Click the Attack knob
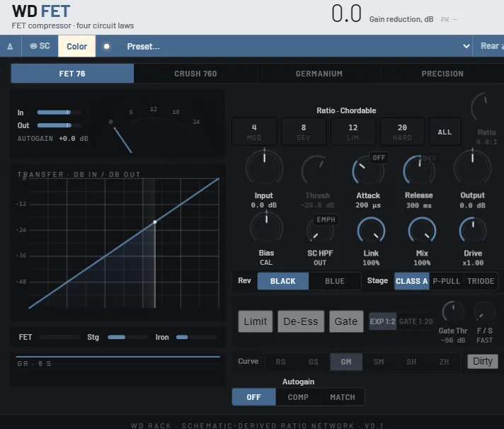 [x=367, y=171]
